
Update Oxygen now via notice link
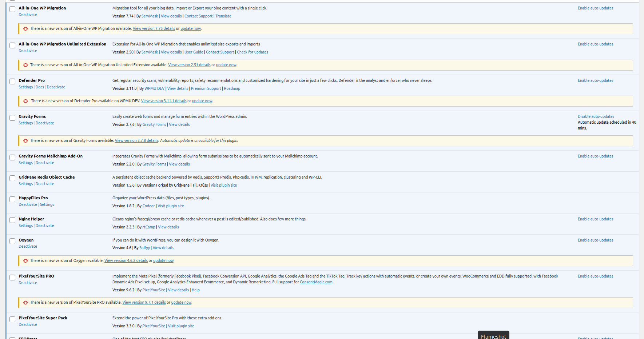[x=163, y=261]
